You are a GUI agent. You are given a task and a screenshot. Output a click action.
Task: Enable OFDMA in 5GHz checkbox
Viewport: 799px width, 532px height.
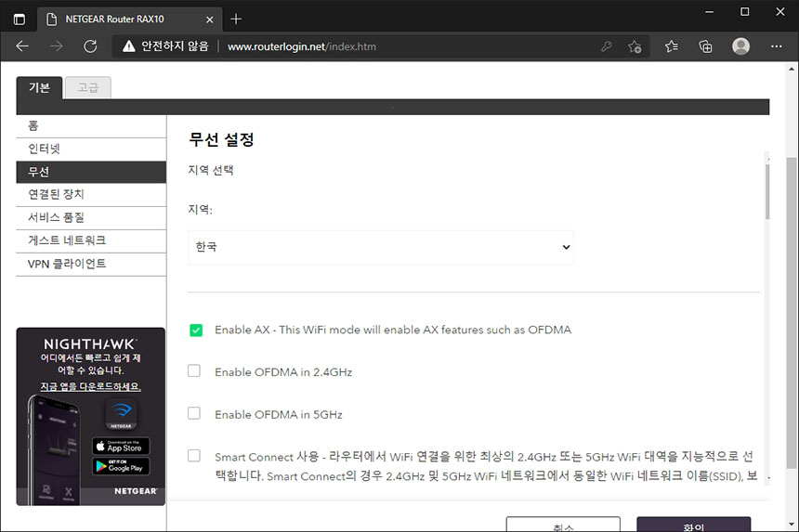[x=194, y=413]
